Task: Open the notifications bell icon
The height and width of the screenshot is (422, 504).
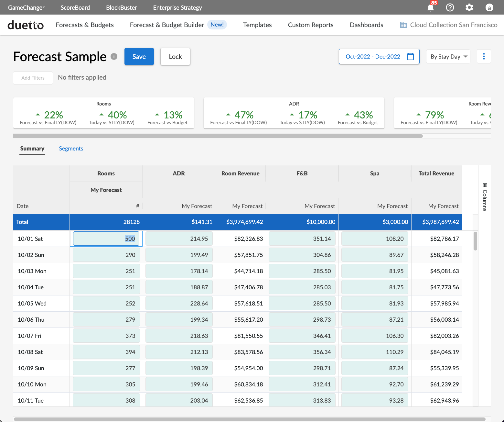Action: pos(431,7)
